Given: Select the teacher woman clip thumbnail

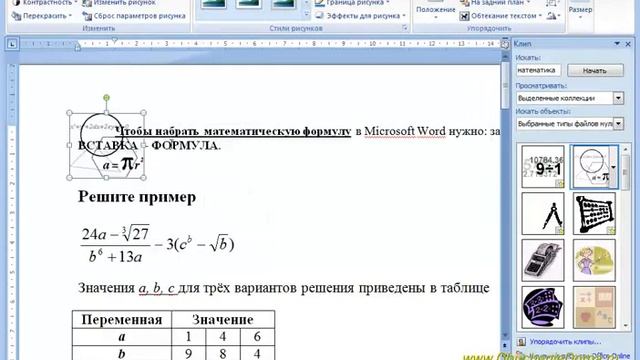Looking at the screenshot, I should (594, 260).
